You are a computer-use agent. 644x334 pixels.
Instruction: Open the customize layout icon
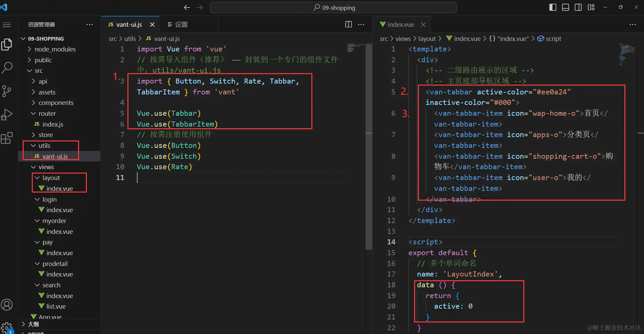click(591, 7)
